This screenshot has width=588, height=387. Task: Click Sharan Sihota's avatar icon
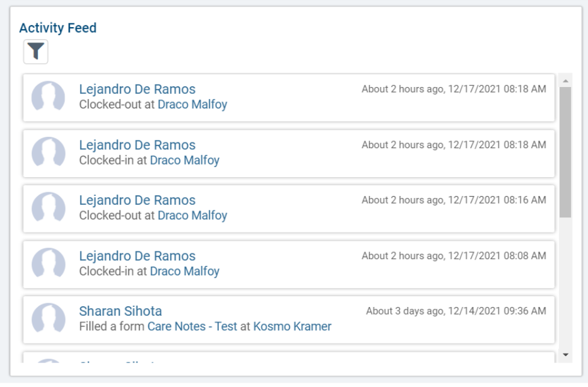49,319
